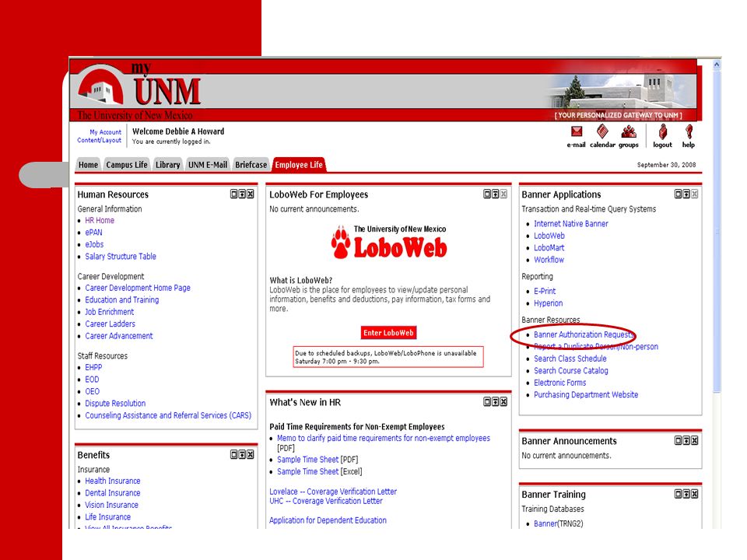Viewport: 747px width, 560px height.
Task: Switch to the Campus Life tab
Action: pos(127,165)
